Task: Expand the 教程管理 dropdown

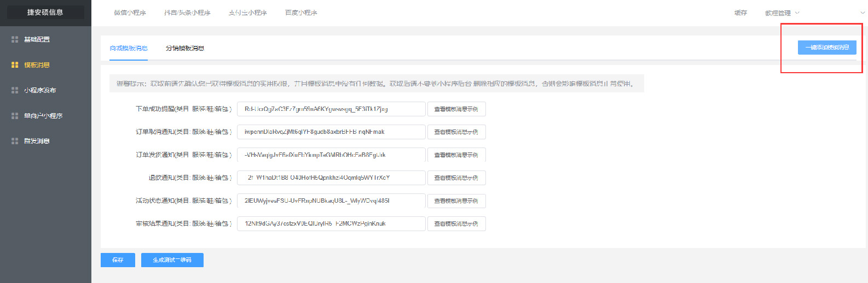Action: 782,13
